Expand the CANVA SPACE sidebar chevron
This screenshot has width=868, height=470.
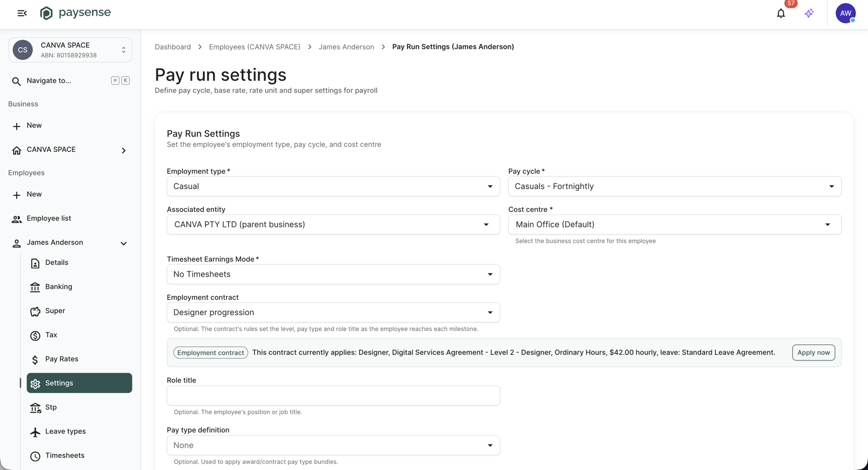(124, 150)
